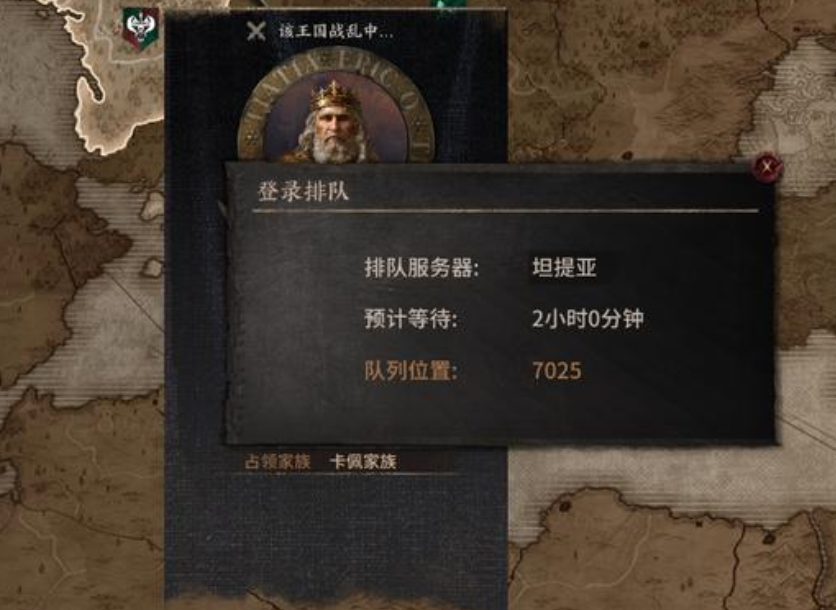
Task: Click the 该王国战乱中 status text
Action: (336, 31)
